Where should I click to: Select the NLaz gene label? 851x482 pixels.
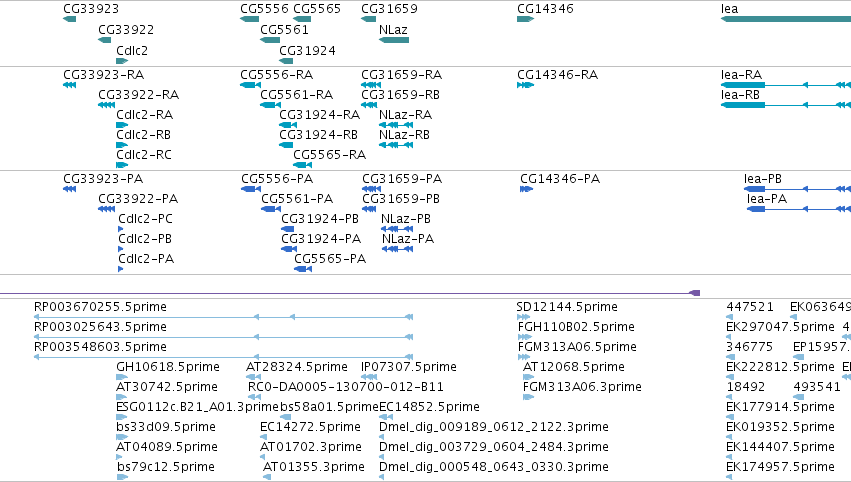(x=393, y=30)
